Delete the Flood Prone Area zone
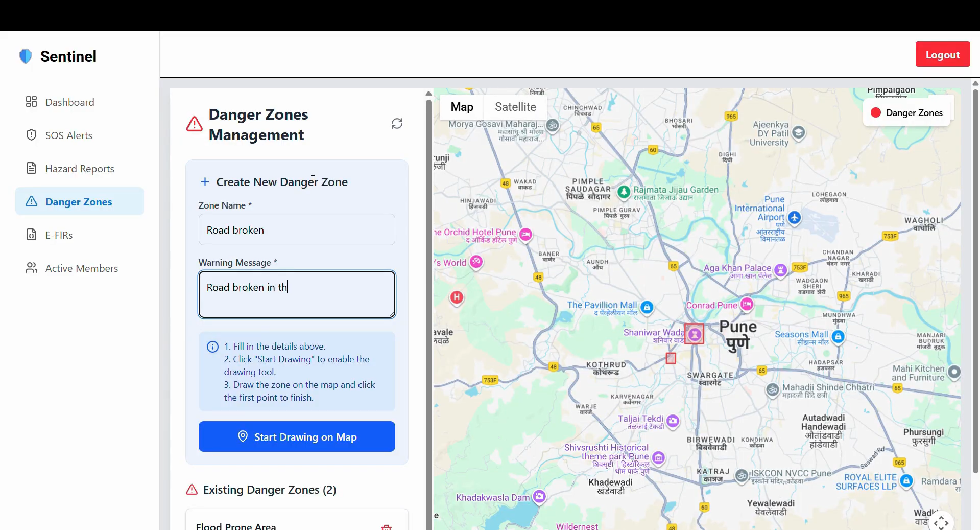The image size is (980, 530). pos(386,526)
